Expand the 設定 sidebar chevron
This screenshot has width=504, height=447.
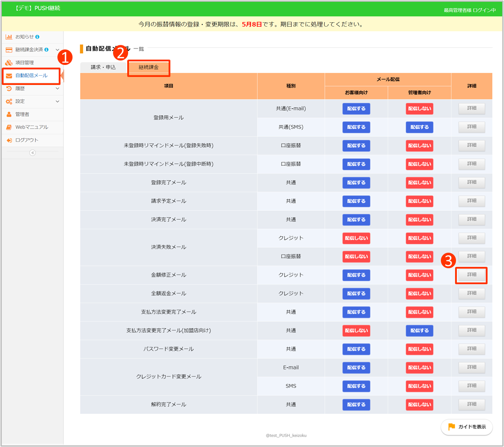(x=57, y=101)
